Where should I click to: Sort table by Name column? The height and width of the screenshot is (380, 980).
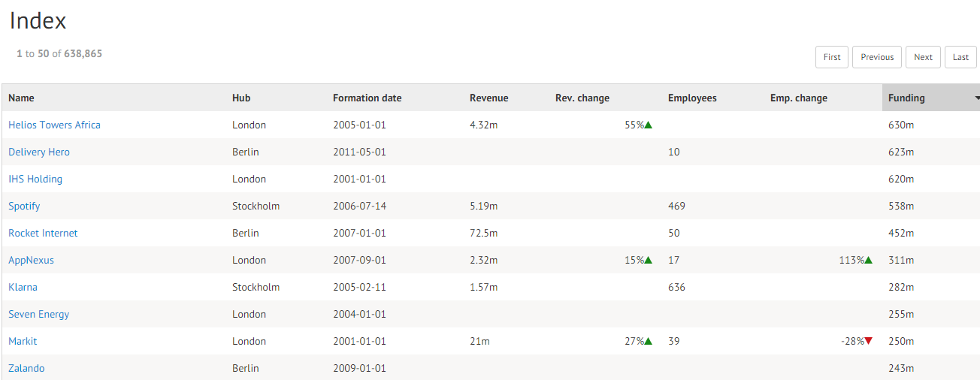pyautogui.click(x=21, y=98)
